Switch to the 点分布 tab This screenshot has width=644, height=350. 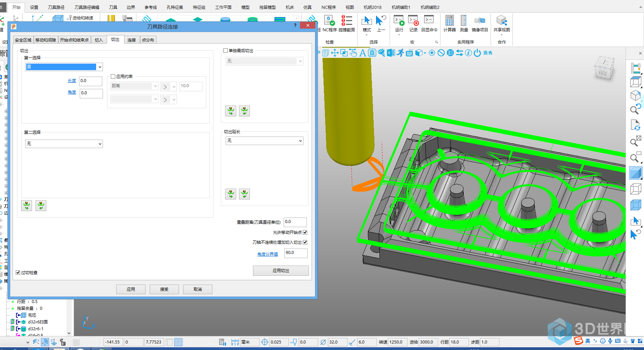click(x=148, y=40)
